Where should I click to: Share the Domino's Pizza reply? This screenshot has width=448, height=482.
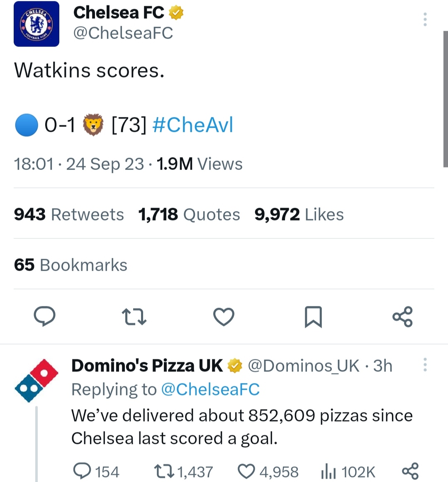[x=410, y=471]
